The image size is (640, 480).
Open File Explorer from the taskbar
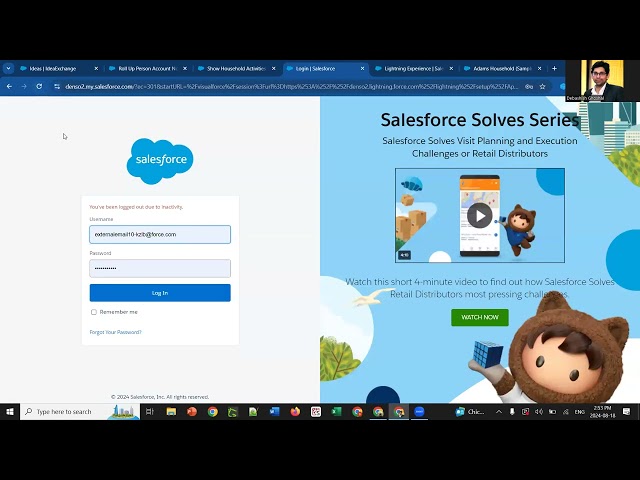pos(171,411)
